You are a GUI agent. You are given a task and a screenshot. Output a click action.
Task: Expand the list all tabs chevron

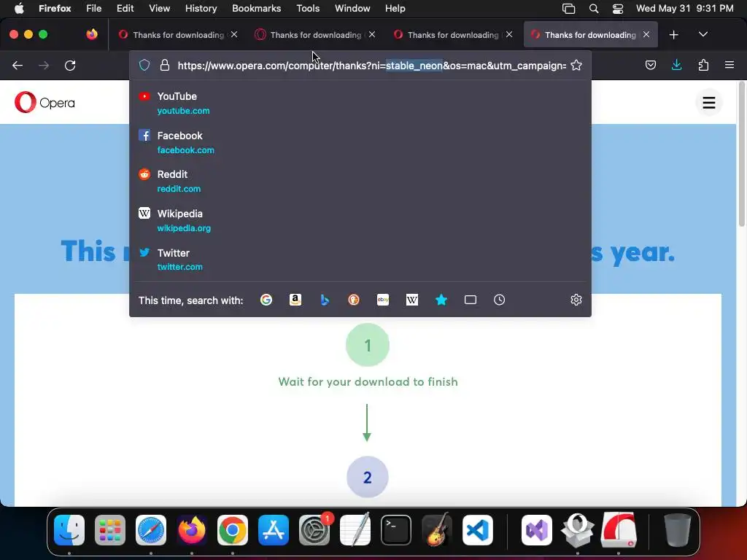click(703, 34)
